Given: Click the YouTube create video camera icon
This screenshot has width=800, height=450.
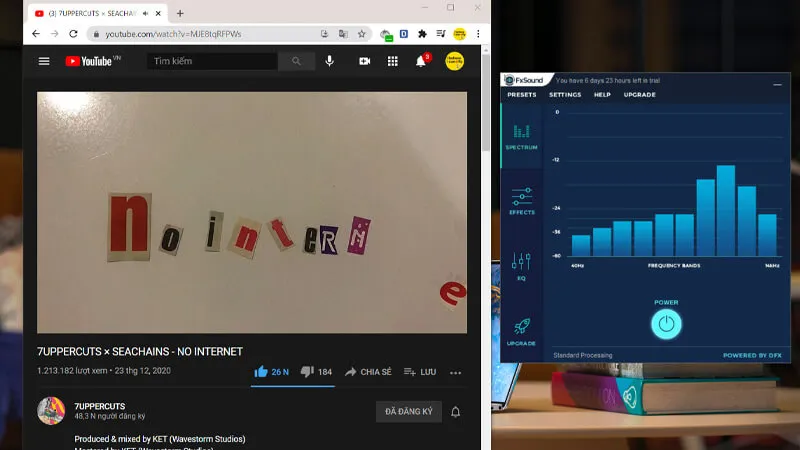Looking at the screenshot, I should [365, 61].
